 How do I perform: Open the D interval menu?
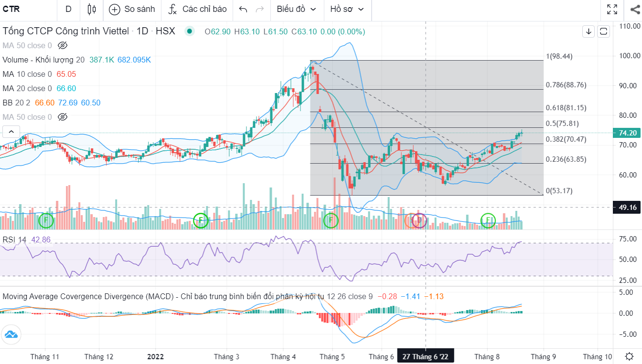click(68, 9)
